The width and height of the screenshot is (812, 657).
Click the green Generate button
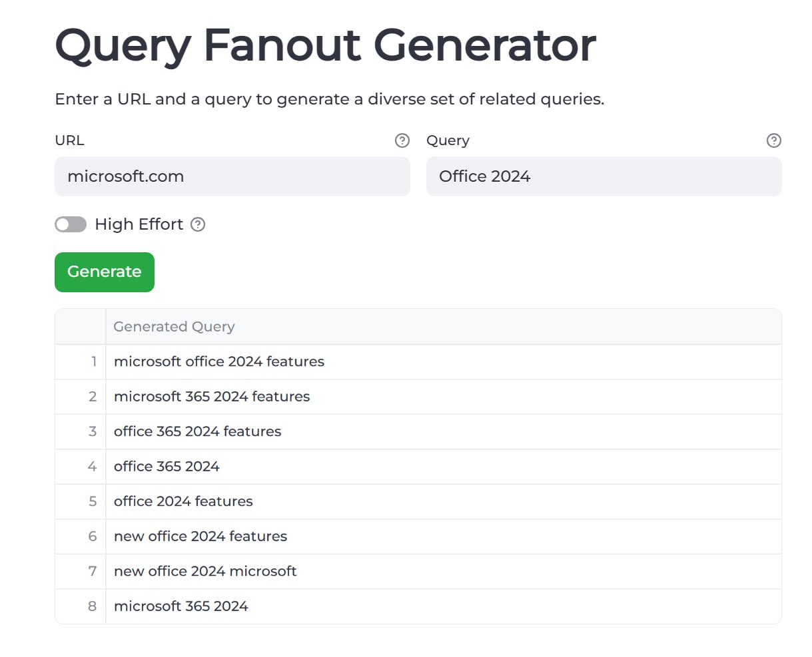pyautogui.click(x=105, y=272)
